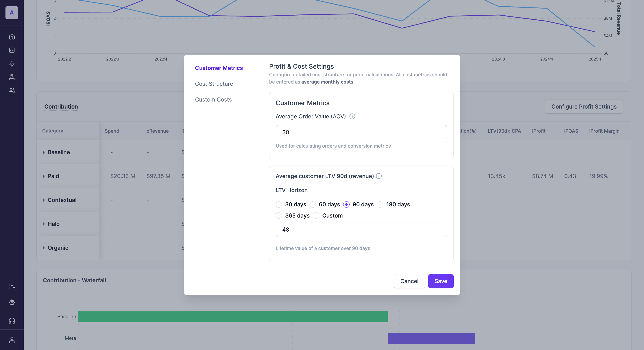Switch to Cost Structure section
The image size is (644, 350).
tap(214, 84)
